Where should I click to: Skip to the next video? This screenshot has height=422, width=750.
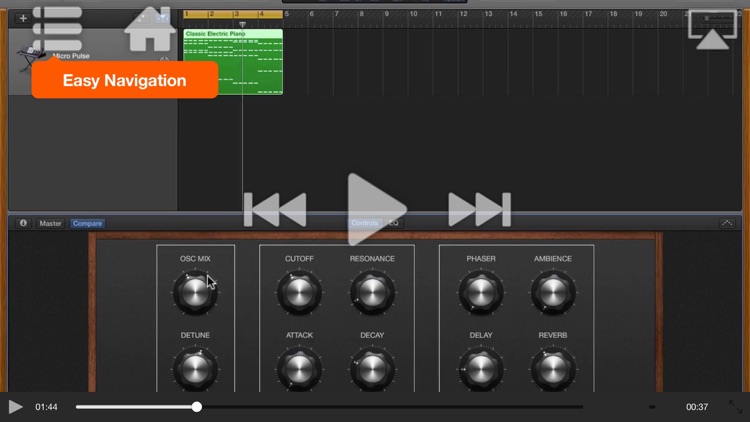pyautogui.click(x=480, y=210)
